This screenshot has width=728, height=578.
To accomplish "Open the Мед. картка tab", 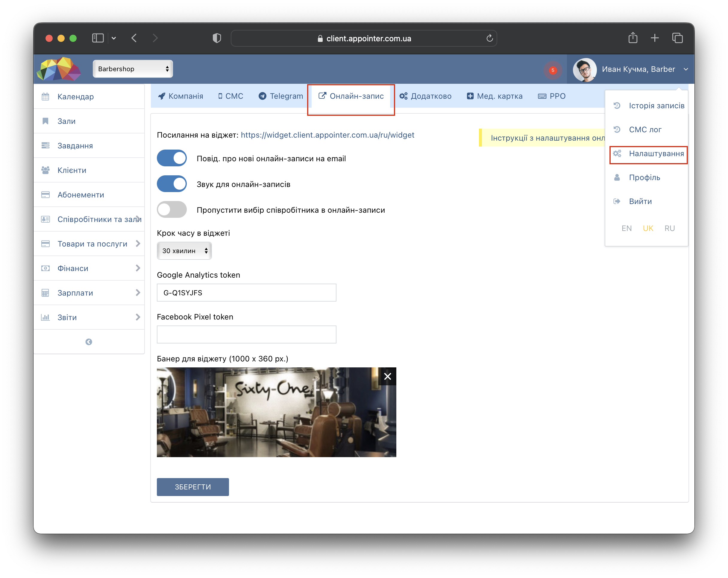I will pos(494,96).
